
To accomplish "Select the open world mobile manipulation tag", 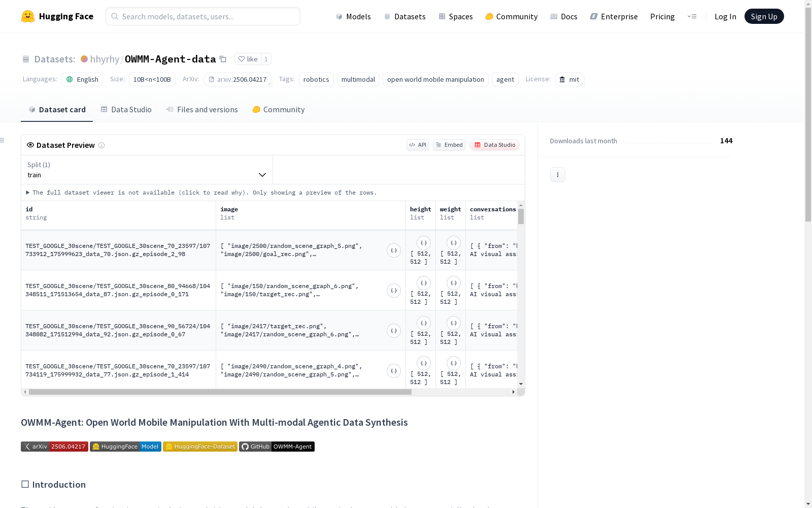I will click(x=435, y=79).
